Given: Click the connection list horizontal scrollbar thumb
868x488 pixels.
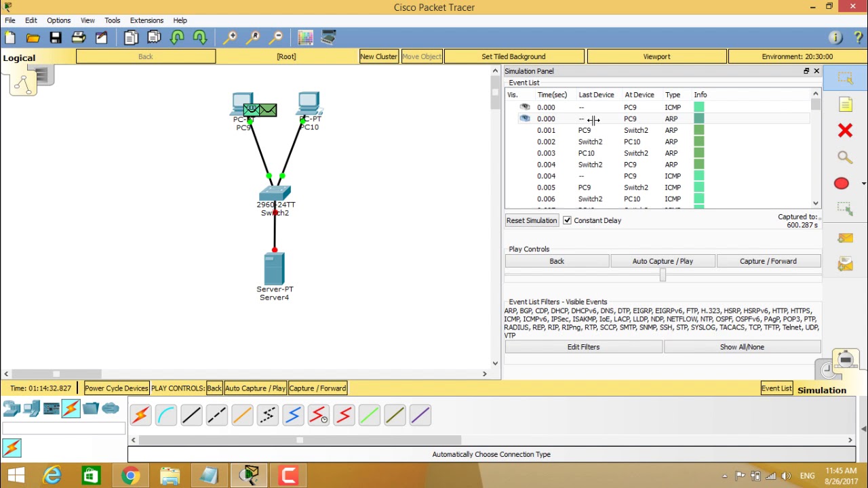Looking at the screenshot, I should [x=299, y=441].
